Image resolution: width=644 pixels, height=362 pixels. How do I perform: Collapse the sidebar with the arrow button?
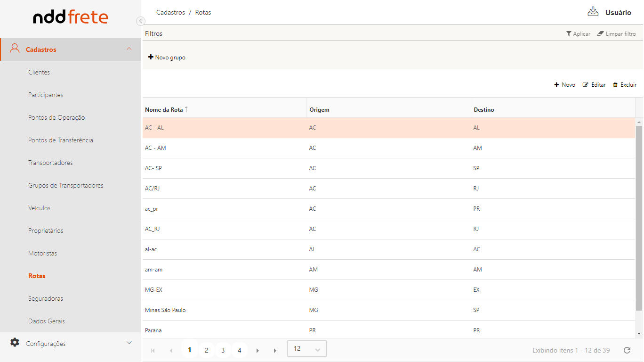tap(140, 21)
